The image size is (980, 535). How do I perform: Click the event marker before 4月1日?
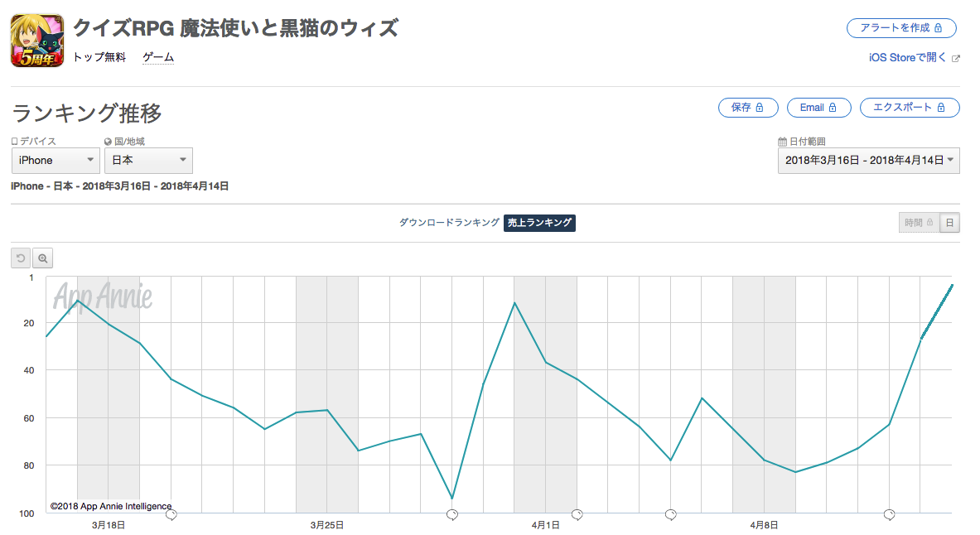[x=452, y=515]
